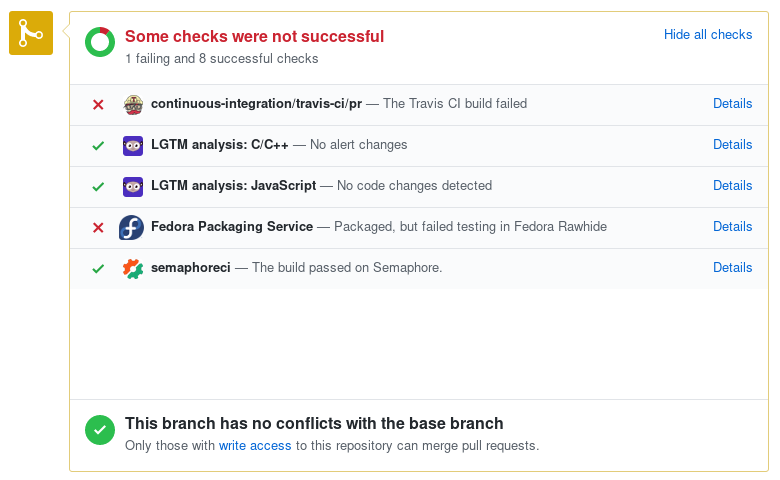
Task: Click the Some checks were not successful heading
Action: (x=254, y=36)
